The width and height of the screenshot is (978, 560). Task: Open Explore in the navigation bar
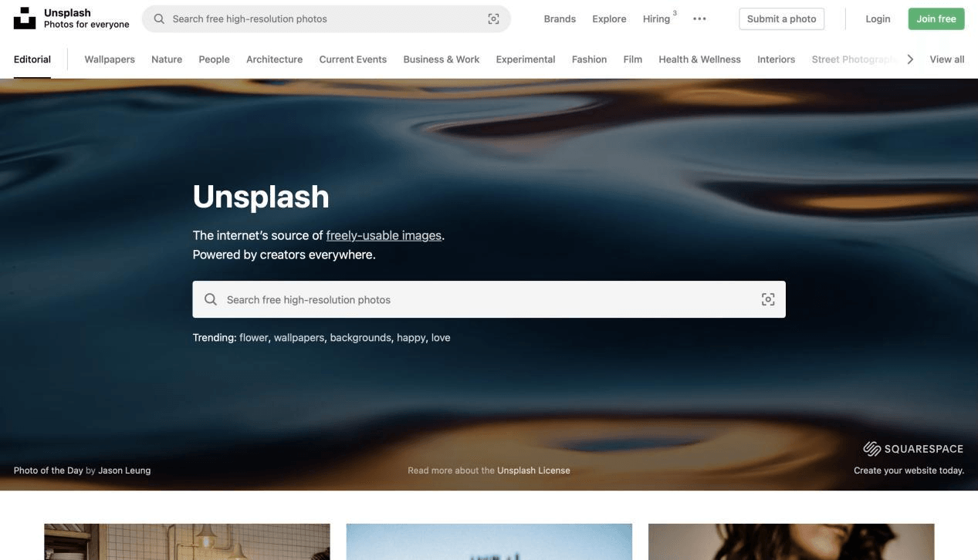click(x=609, y=19)
